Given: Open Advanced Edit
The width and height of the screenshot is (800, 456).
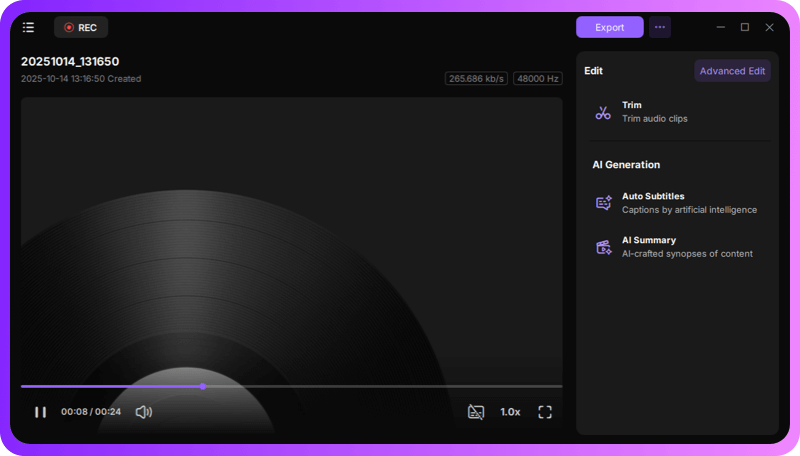Looking at the screenshot, I should point(732,71).
